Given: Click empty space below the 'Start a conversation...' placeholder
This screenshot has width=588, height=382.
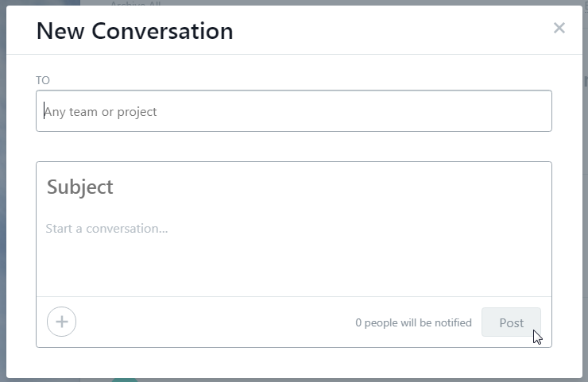Looking at the screenshot, I should [293, 270].
